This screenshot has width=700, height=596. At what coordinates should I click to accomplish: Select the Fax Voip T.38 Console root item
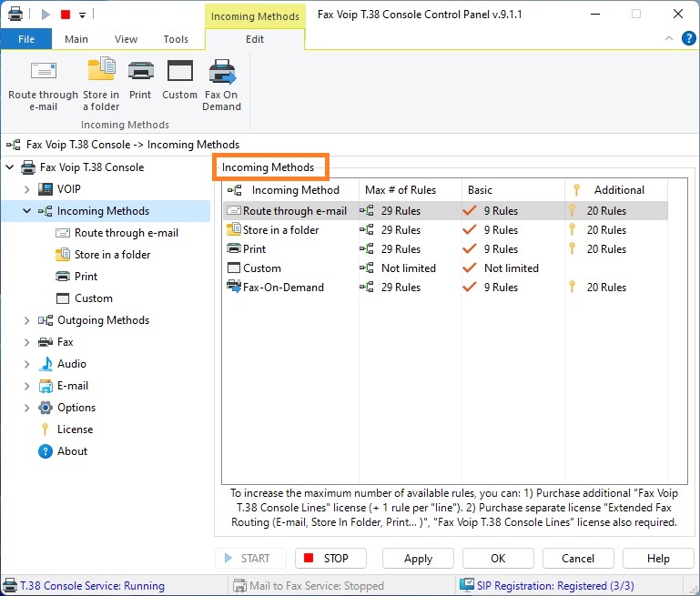coord(92,167)
